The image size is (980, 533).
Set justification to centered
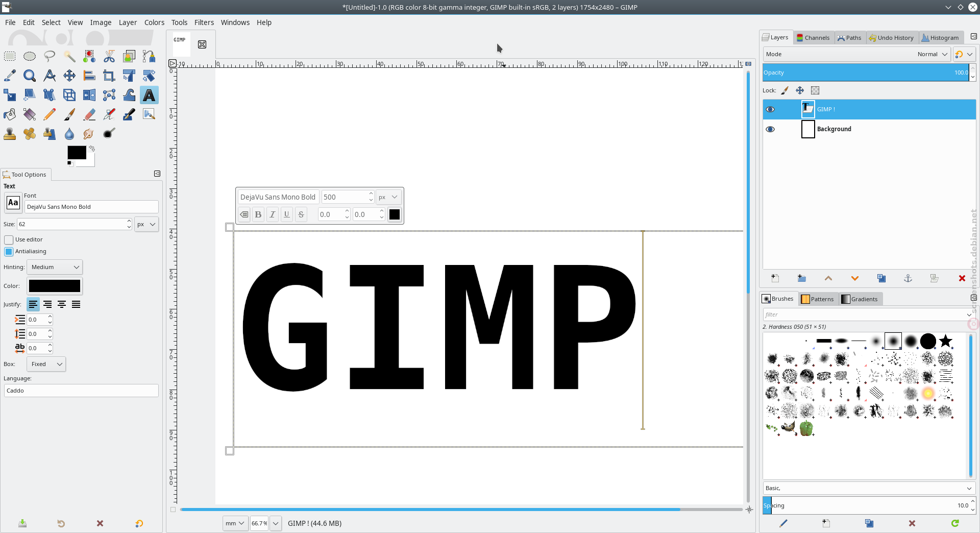coord(62,304)
